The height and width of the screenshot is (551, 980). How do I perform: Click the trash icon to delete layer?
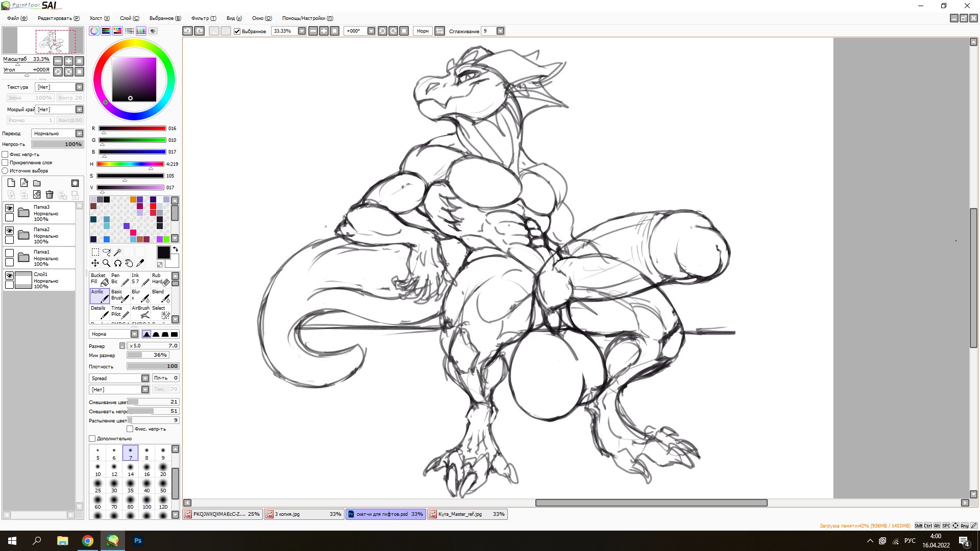[x=50, y=194]
